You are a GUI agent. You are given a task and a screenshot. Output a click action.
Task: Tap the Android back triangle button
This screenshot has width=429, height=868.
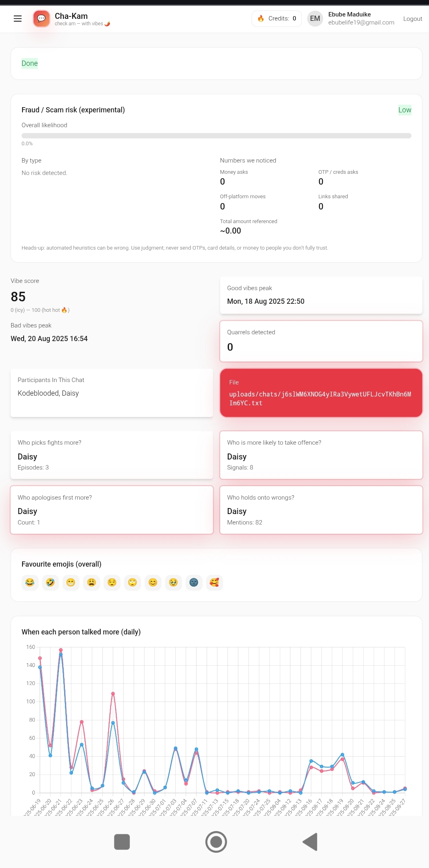(310, 842)
